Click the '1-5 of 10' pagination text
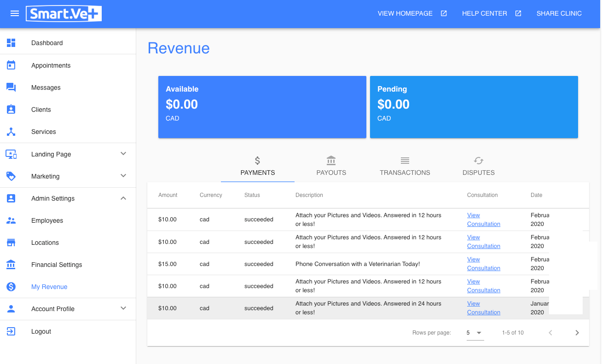This screenshot has height=364, width=602. pos(513,333)
